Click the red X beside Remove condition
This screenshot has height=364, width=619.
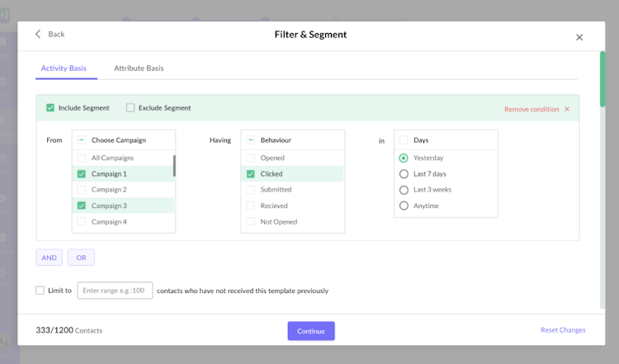[x=567, y=109]
